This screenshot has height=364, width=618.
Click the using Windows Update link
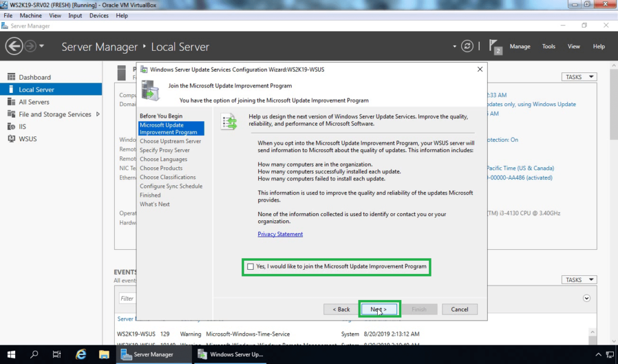tap(531, 104)
